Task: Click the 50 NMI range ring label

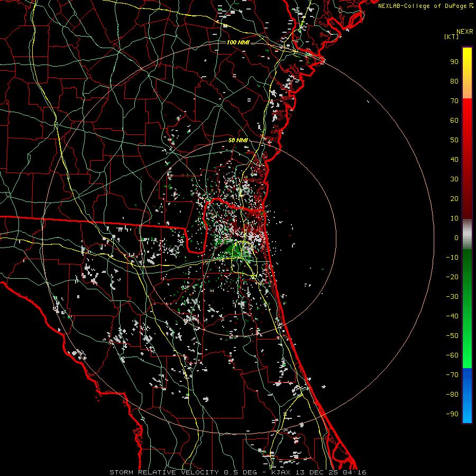Action: click(238, 140)
